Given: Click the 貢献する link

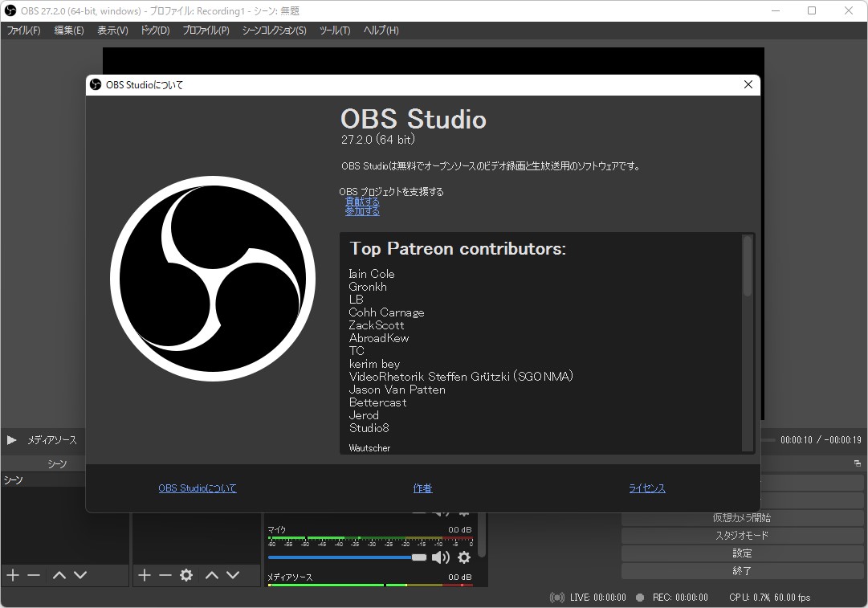Looking at the screenshot, I should [x=361, y=201].
